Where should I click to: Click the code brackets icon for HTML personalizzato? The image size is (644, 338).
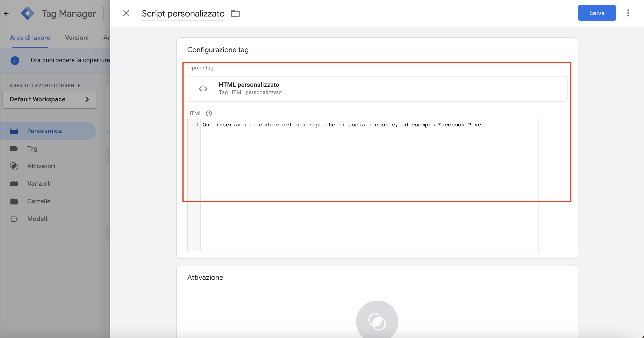pyautogui.click(x=203, y=89)
